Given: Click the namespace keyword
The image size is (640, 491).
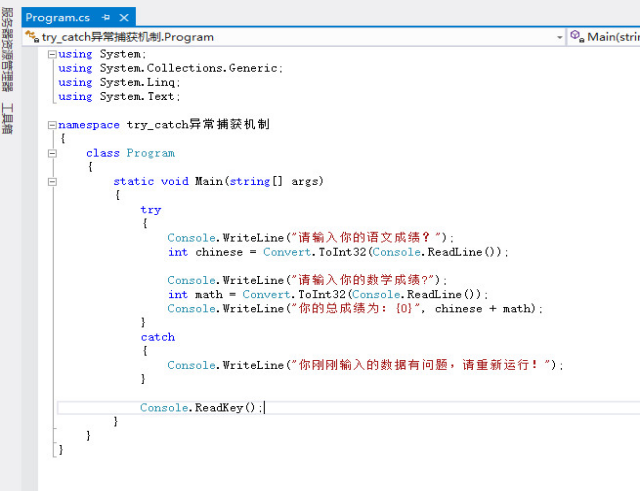Looking at the screenshot, I should (x=89, y=125).
